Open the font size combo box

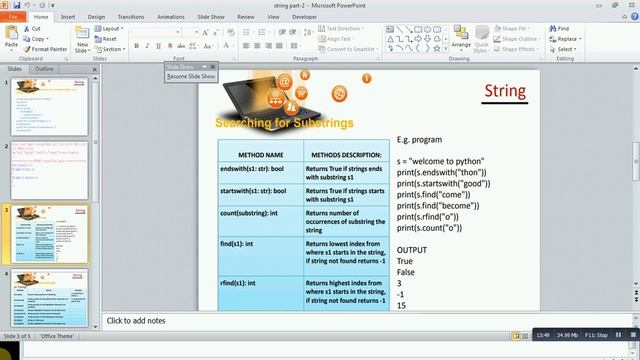tap(190, 32)
